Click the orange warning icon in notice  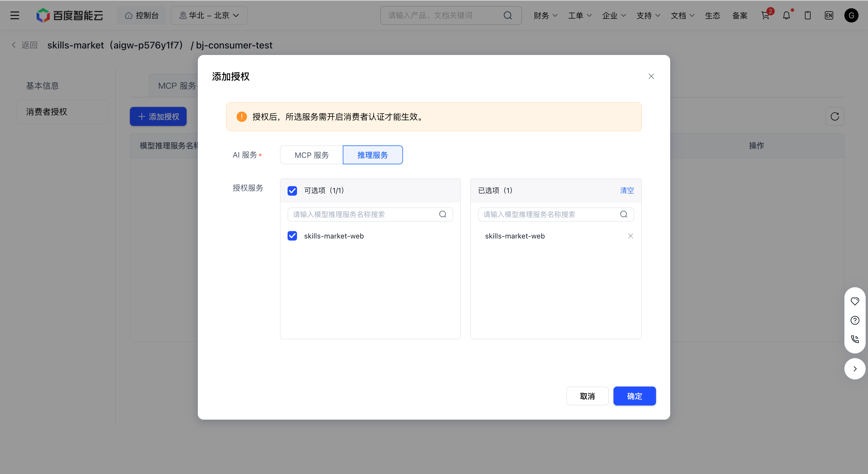242,117
